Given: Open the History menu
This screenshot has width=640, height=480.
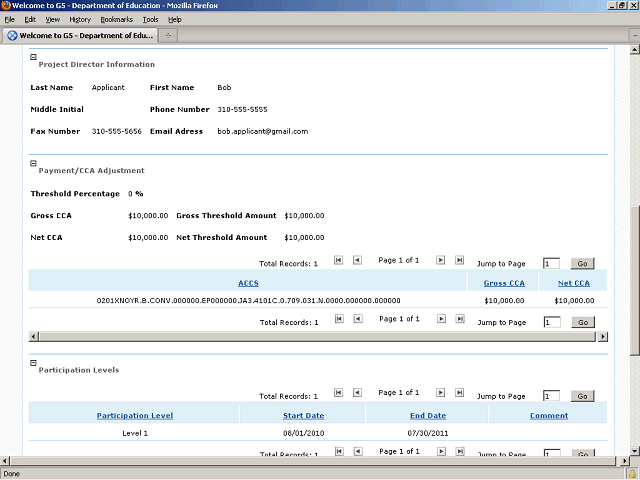Looking at the screenshot, I should point(80,19).
